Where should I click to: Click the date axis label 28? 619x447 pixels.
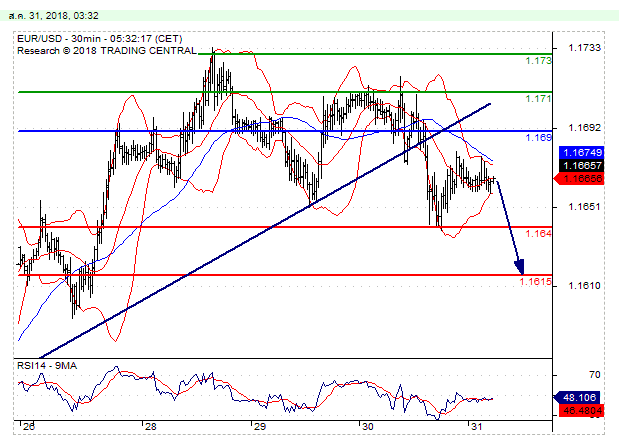150,426
